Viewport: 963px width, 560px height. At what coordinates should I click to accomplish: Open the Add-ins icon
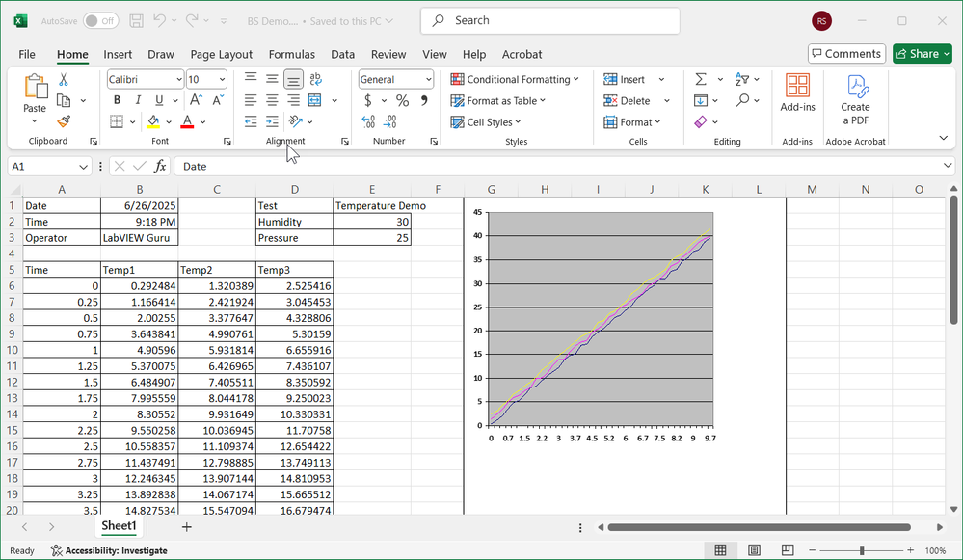click(x=797, y=93)
